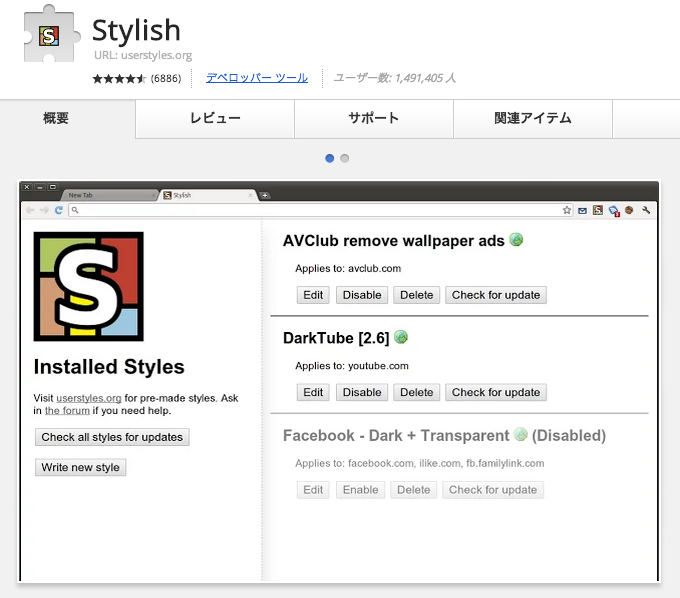Check for update on DarkTube style
This screenshot has height=598, width=680.
[x=496, y=392]
